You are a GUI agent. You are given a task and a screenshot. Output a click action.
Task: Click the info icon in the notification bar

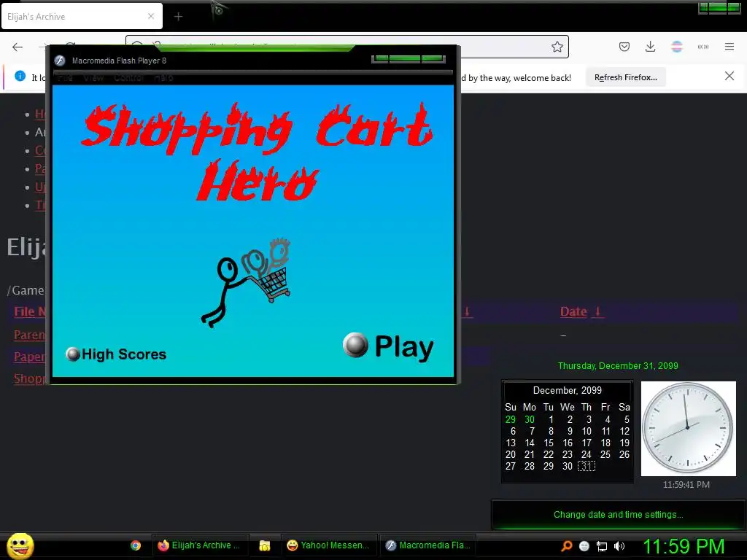20,76
